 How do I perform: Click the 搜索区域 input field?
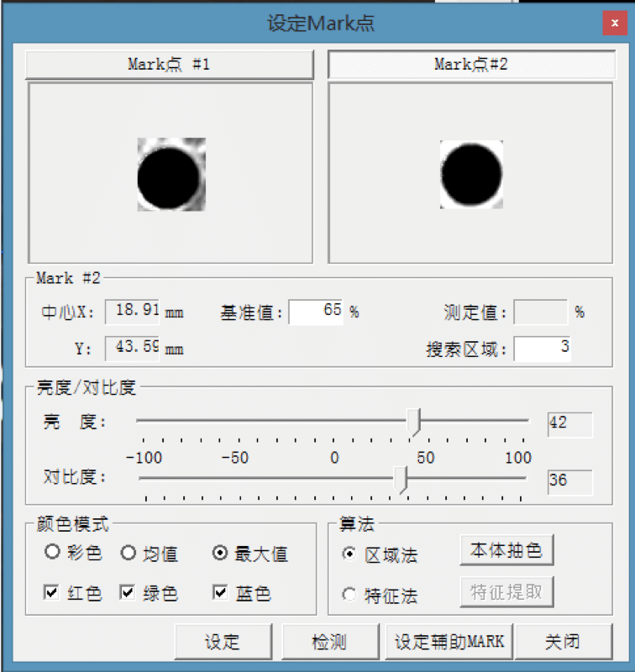(543, 349)
